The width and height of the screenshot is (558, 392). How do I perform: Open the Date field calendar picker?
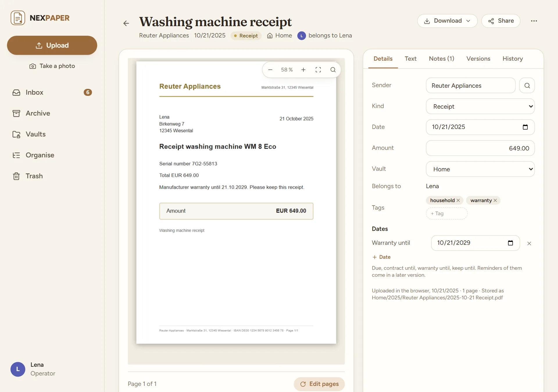[525, 127]
